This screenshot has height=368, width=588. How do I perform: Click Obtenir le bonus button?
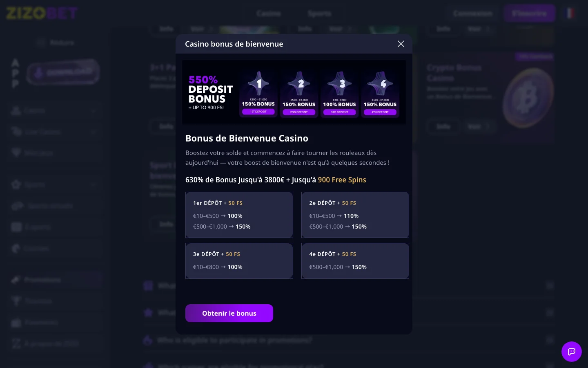pyautogui.click(x=229, y=313)
